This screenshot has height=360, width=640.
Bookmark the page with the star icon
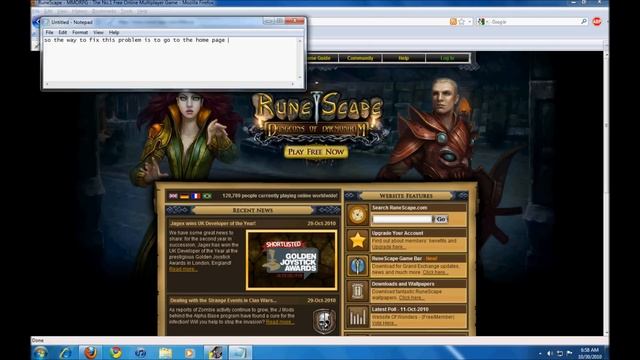(462, 22)
